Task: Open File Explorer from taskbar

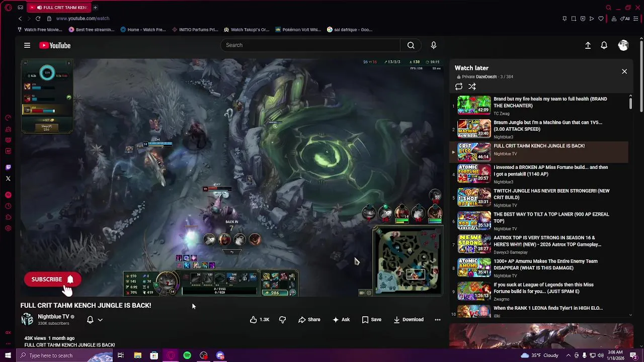Action: click(x=137, y=355)
